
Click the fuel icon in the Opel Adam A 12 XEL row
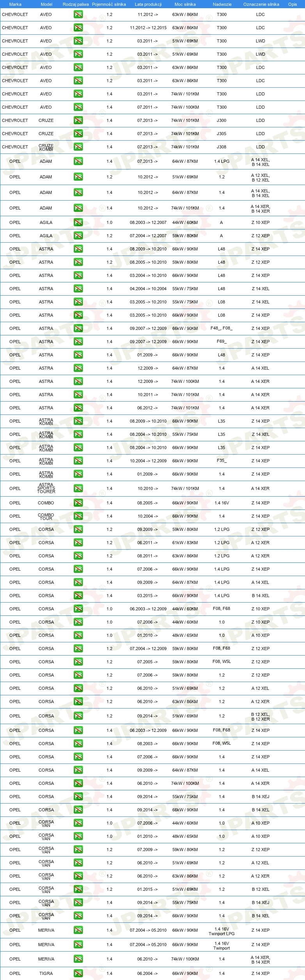click(78, 177)
